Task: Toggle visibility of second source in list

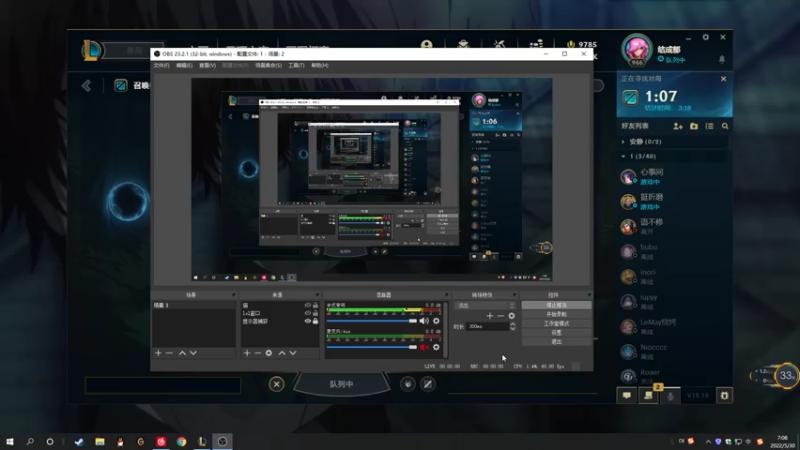Action: [x=308, y=313]
